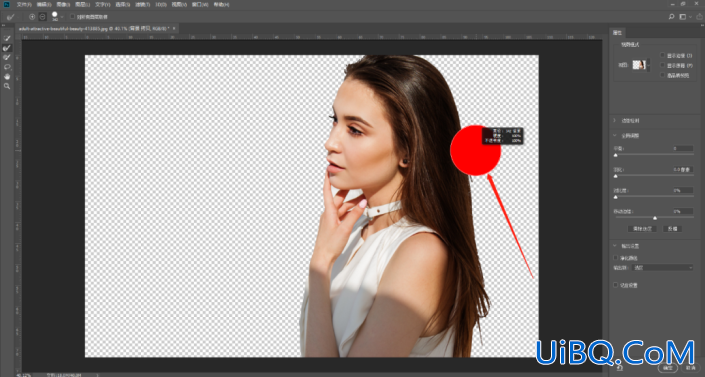Click the Photoshop logo icon
The image size is (705, 377).
click(x=6, y=4)
